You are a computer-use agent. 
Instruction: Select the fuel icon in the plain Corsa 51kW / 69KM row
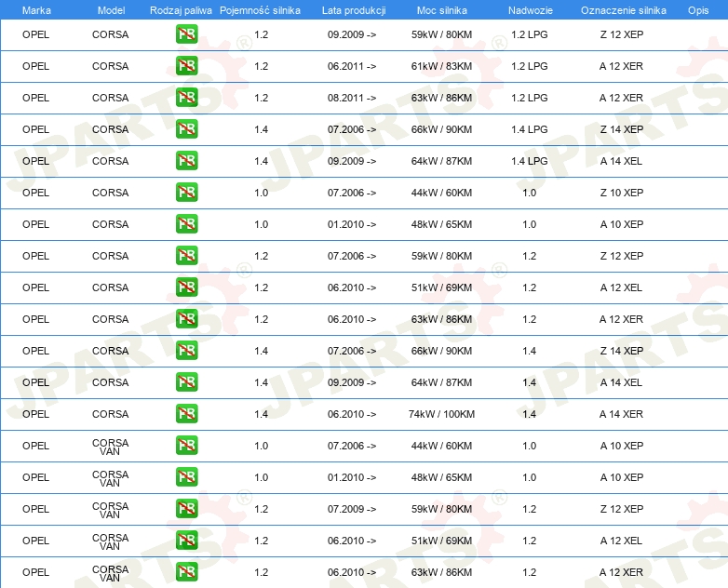pyautogui.click(x=186, y=287)
